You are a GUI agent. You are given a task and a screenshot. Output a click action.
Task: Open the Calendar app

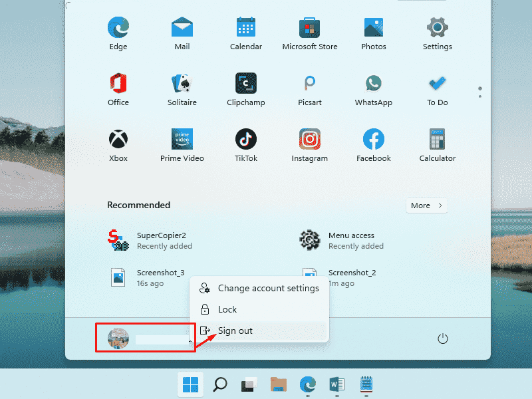(x=245, y=30)
